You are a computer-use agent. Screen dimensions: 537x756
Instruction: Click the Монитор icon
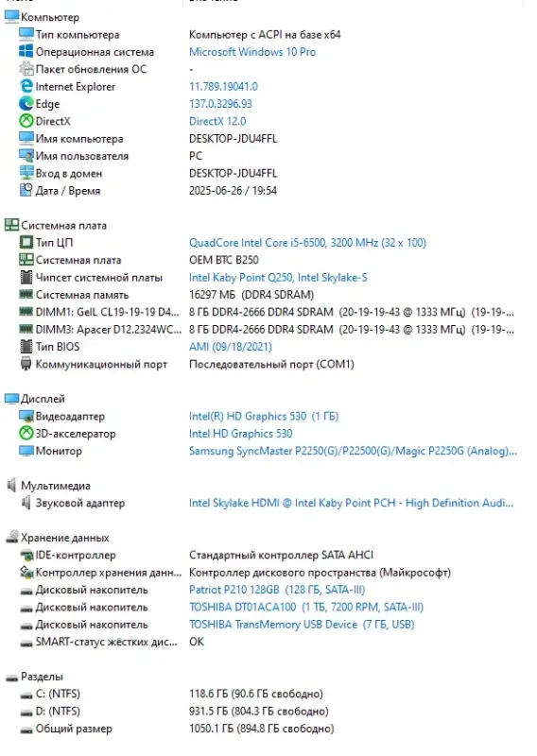click(26, 451)
